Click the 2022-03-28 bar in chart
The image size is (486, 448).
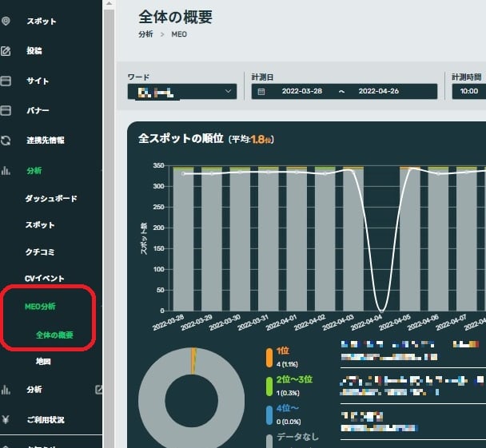tap(183, 239)
